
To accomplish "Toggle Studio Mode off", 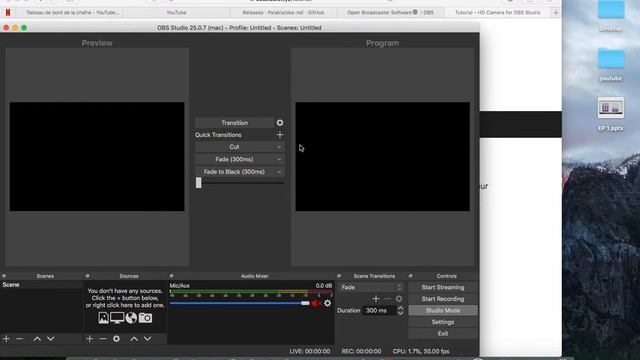I will 443,311.
